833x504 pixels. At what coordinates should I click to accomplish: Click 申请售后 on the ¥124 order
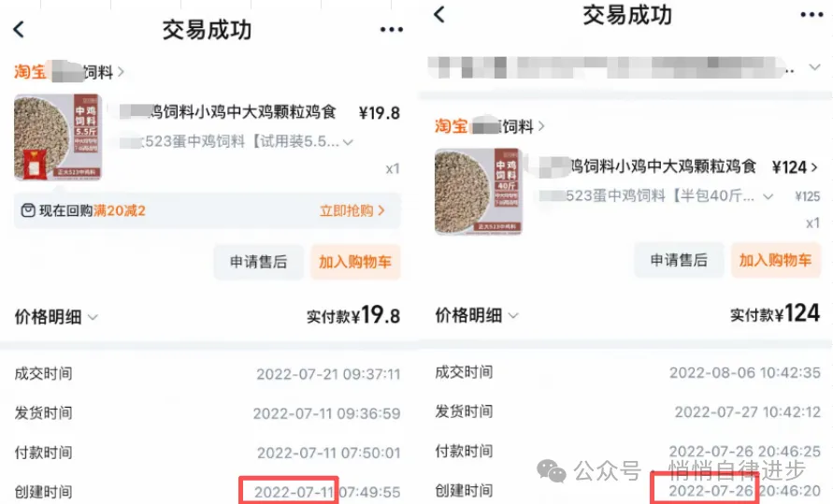click(679, 260)
